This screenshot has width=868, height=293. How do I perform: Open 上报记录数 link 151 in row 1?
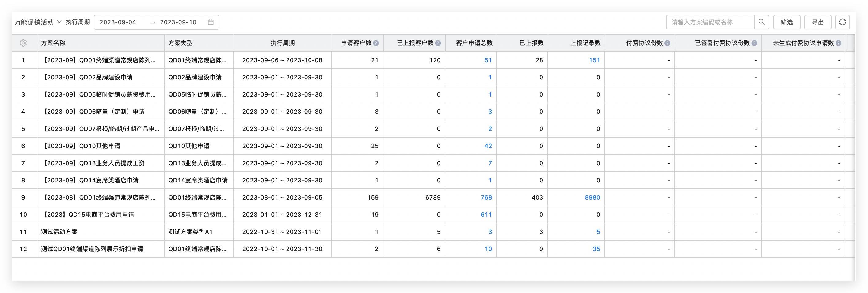point(594,60)
